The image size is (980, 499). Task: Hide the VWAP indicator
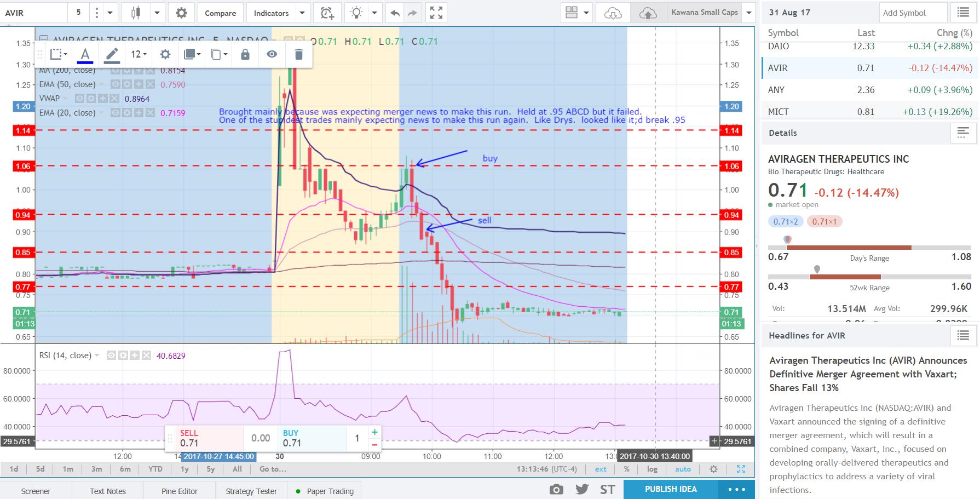click(x=79, y=99)
